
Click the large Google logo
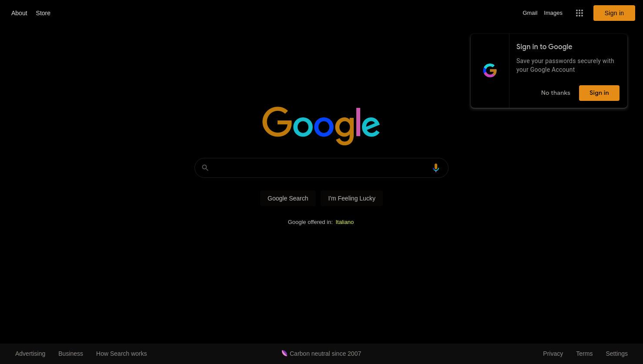[x=321, y=126]
